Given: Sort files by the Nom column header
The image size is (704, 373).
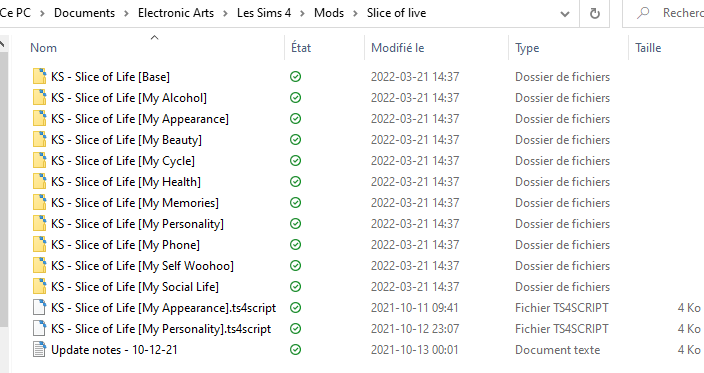Looking at the screenshot, I should click(x=44, y=48).
